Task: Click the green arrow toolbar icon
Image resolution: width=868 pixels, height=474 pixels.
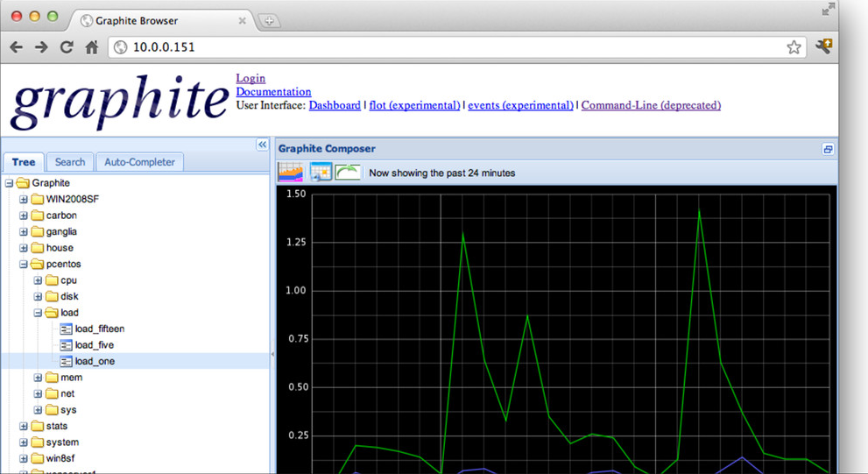Action: (348, 173)
